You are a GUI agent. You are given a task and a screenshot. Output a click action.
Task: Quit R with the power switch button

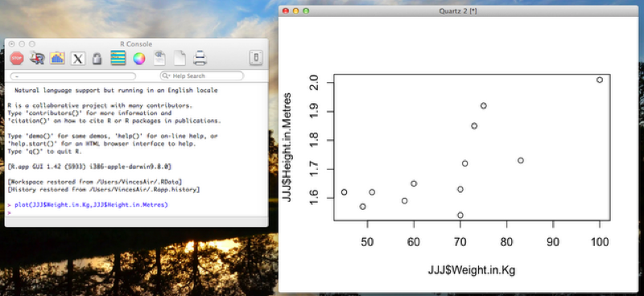(256, 58)
